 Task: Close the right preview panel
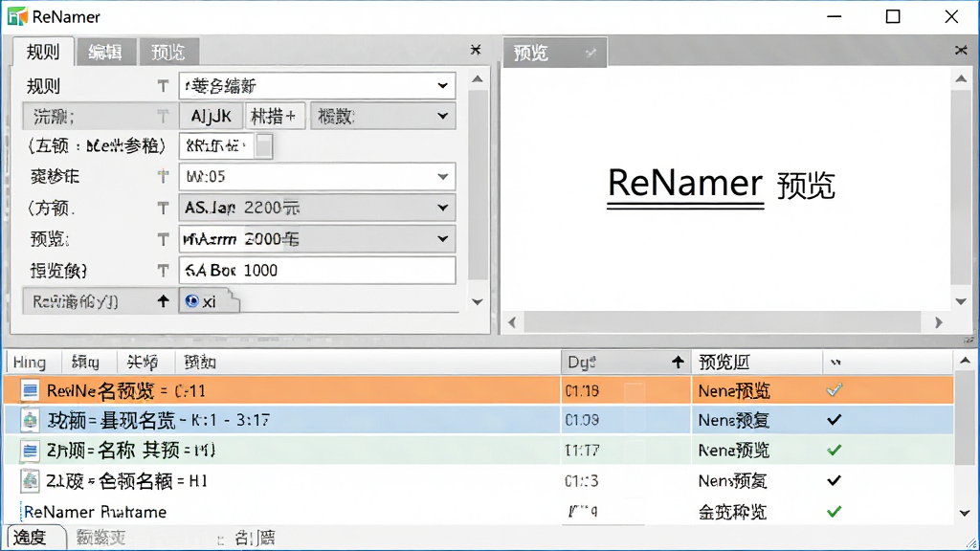tap(961, 50)
